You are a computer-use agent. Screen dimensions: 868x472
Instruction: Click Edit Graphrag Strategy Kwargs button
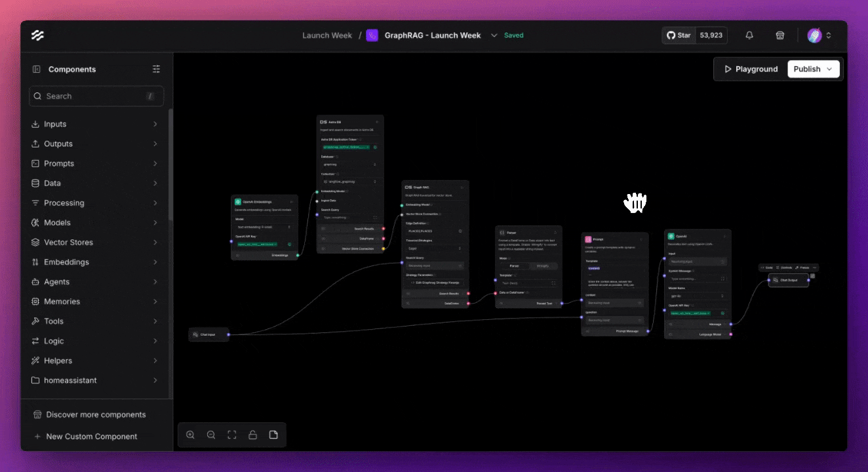pos(435,283)
